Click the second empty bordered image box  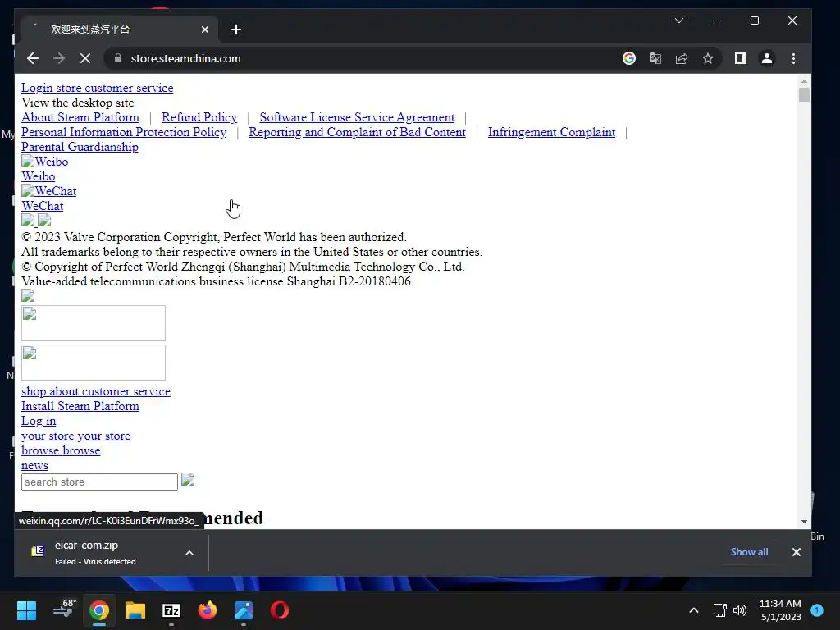tap(94, 363)
